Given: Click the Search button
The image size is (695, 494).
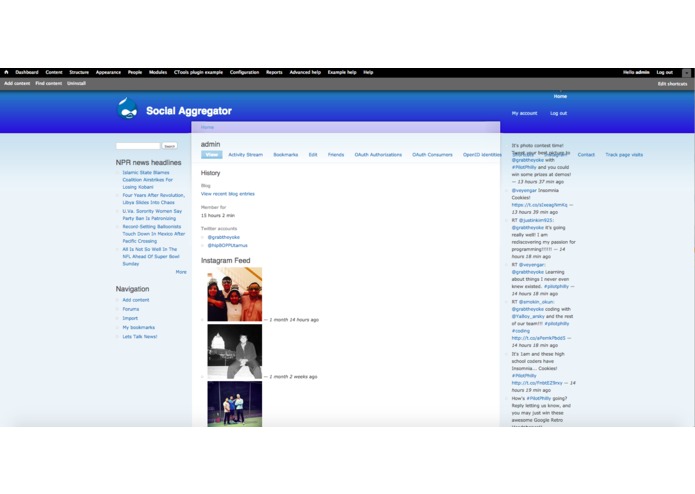Looking at the screenshot, I should (x=169, y=146).
